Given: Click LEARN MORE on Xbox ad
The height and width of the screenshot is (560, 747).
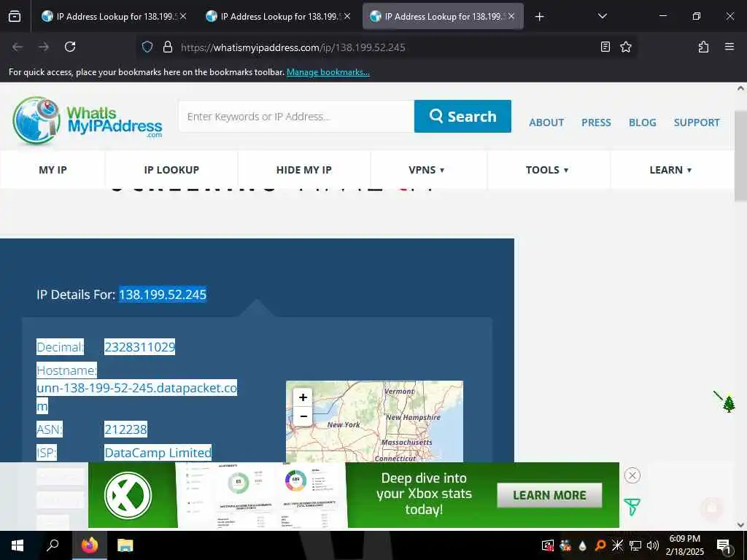Looking at the screenshot, I should [x=549, y=495].
